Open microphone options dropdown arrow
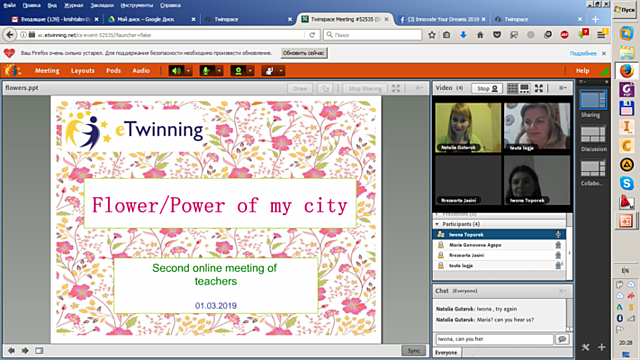The image size is (640, 360). [219, 71]
